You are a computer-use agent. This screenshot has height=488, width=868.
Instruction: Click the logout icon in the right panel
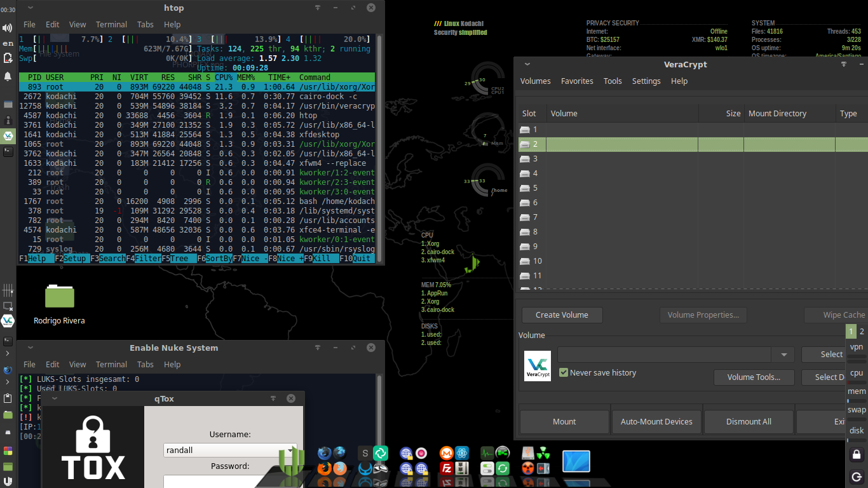(x=856, y=476)
